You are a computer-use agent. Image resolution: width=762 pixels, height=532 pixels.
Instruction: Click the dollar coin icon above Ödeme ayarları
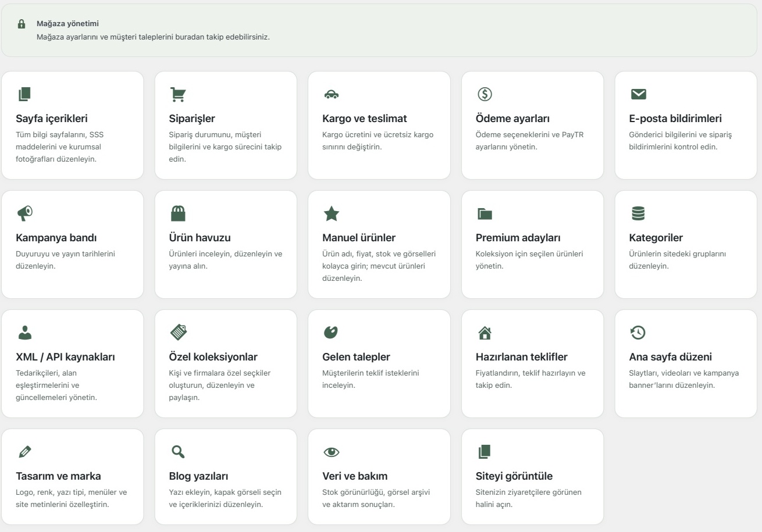point(485,94)
